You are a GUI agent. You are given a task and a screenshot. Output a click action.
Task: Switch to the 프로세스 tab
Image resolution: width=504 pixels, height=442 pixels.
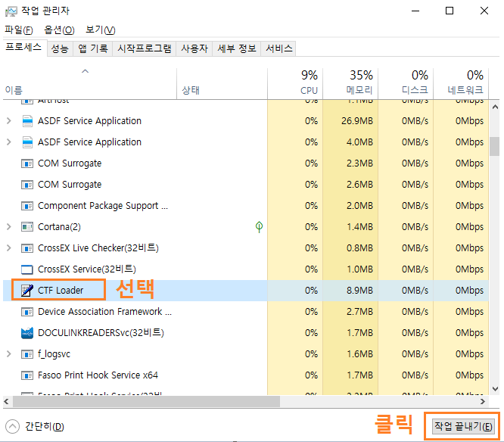(23, 48)
